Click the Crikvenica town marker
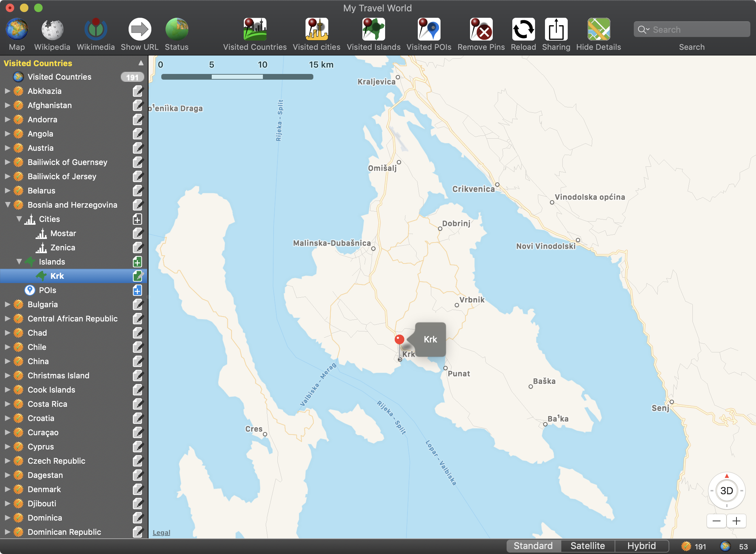The image size is (756, 554). 497,185
